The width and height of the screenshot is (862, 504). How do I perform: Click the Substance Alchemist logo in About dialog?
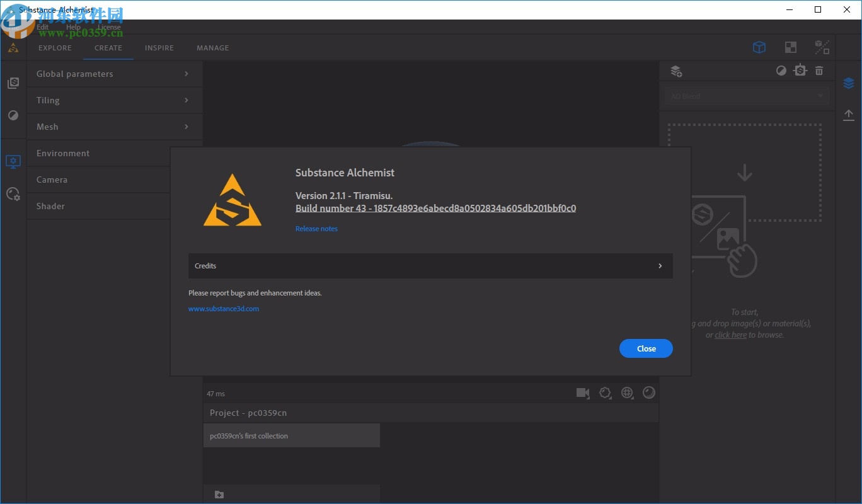(233, 200)
